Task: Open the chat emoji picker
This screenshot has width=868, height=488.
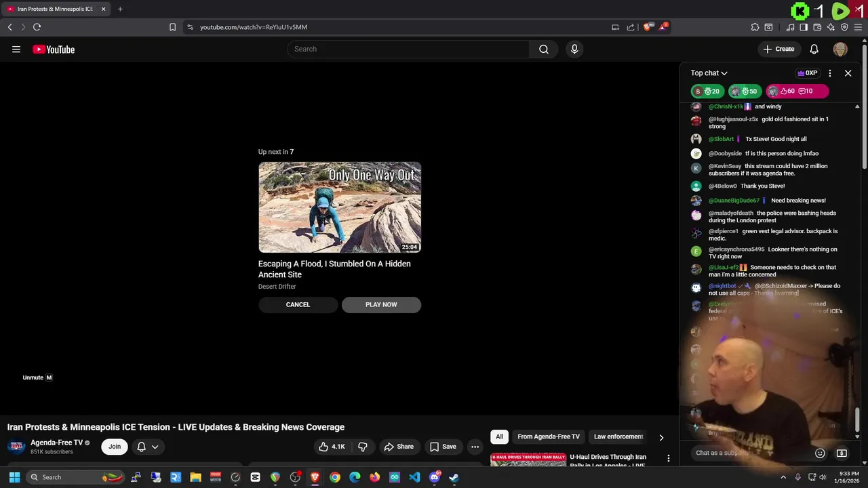Action: 820,453
